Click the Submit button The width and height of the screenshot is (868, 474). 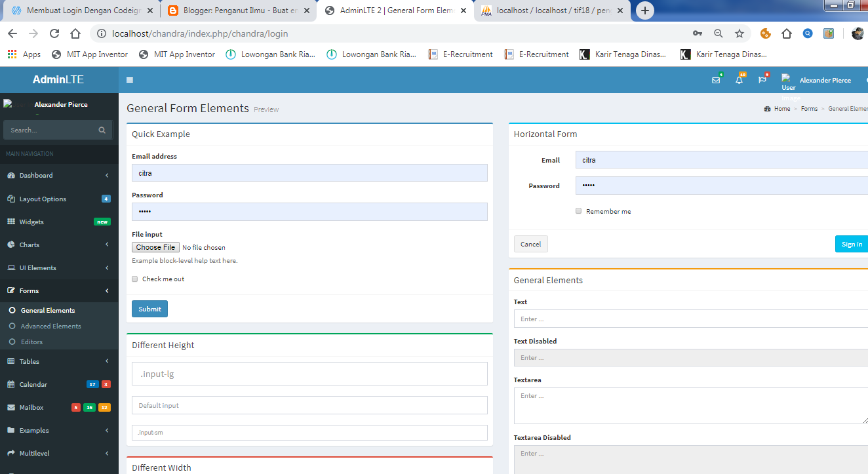point(149,309)
